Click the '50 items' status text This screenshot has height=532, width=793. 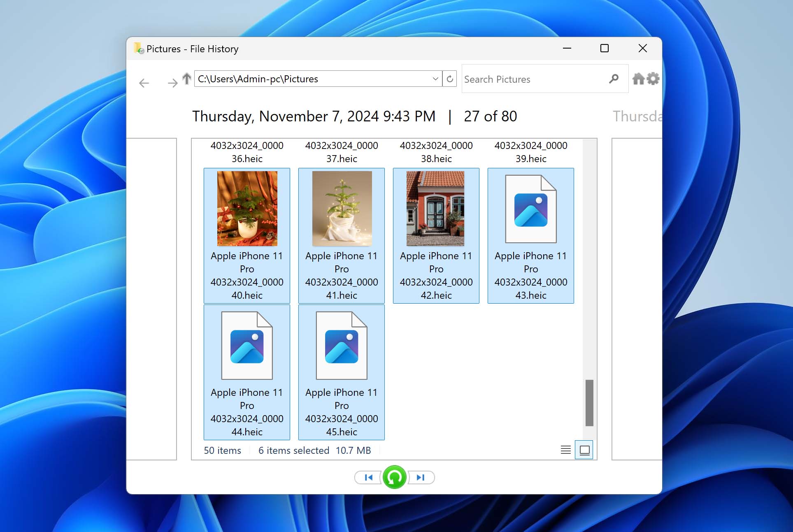pos(222,451)
